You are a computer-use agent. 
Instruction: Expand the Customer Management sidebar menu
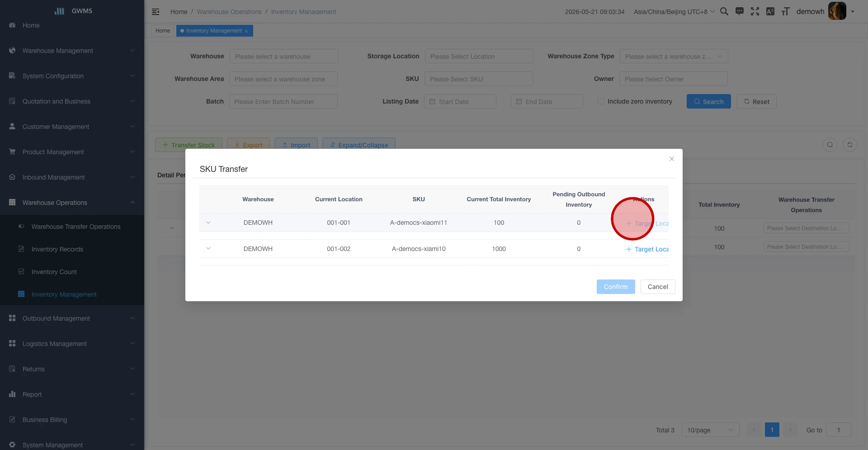tap(72, 127)
